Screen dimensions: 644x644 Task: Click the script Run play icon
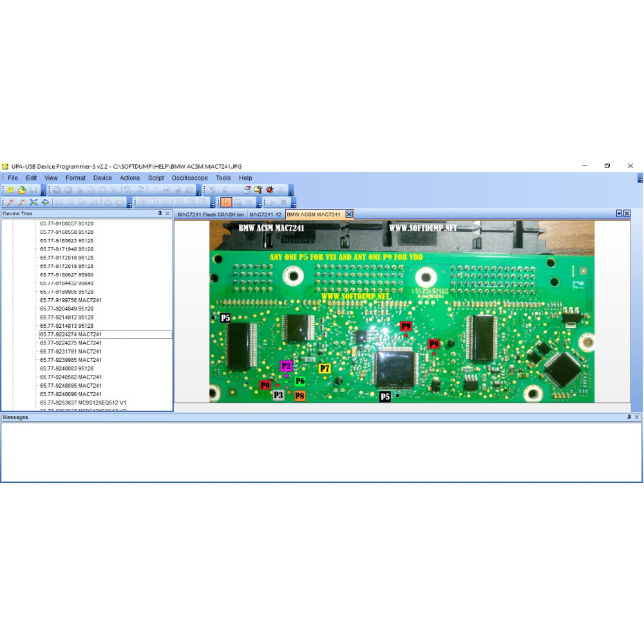coord(272,202)
